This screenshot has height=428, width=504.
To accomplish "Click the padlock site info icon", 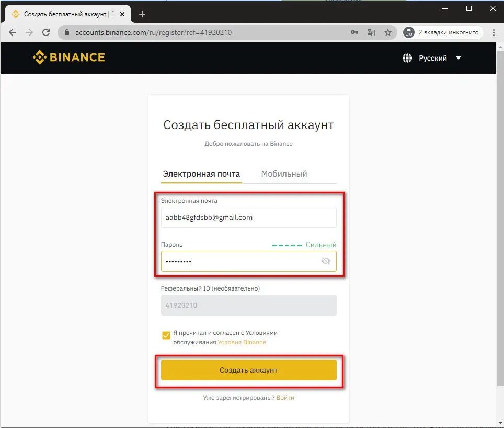I will click(x=67, y=32).
